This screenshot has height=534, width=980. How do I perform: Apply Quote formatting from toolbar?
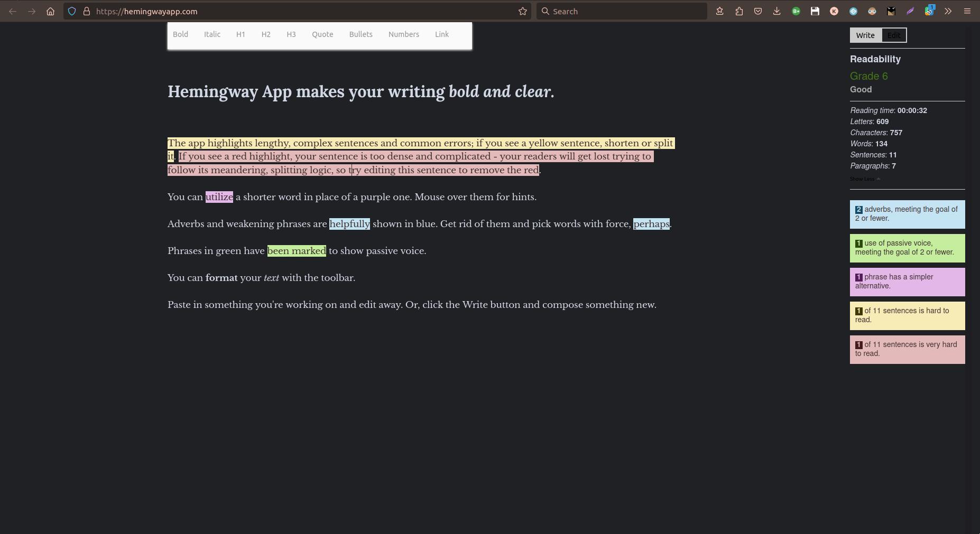click(322, 34)
